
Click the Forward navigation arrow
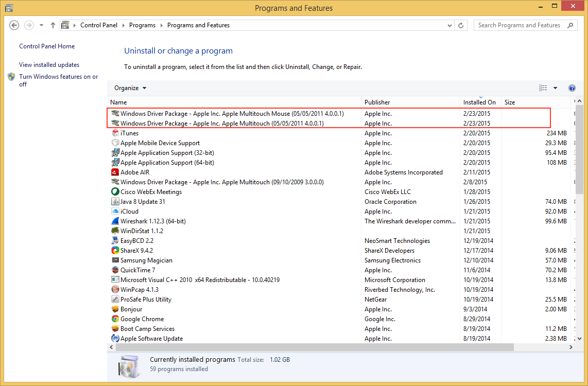[x=29, y=25]
